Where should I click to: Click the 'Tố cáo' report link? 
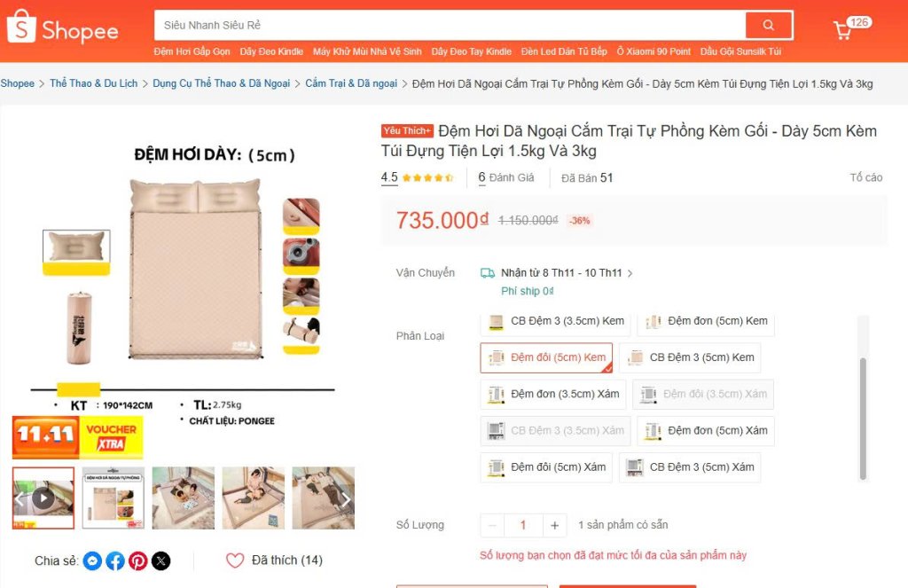865,177
